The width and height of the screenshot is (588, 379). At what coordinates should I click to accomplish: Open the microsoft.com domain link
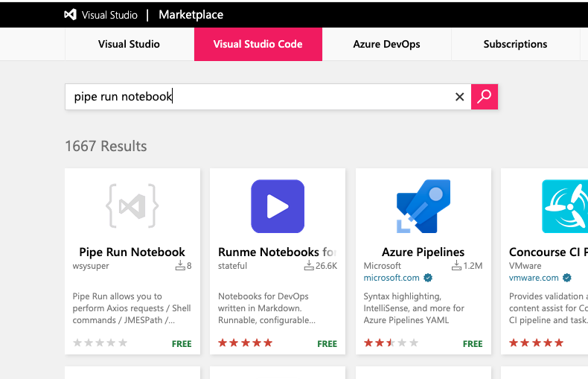(392, 278)
